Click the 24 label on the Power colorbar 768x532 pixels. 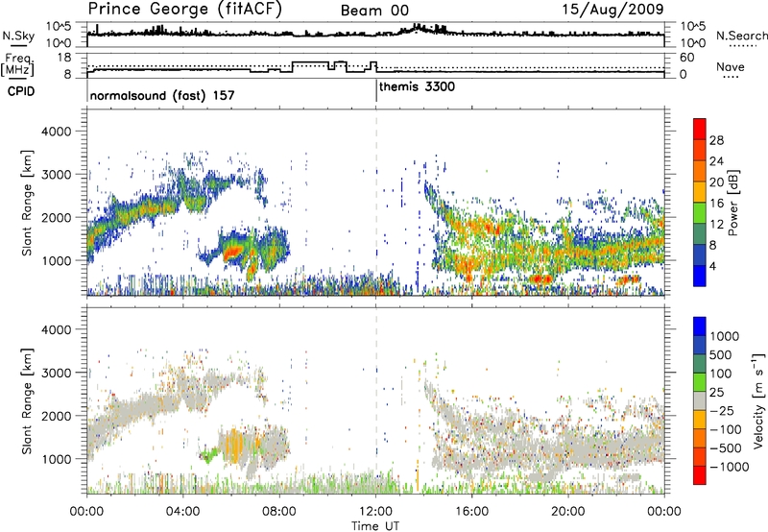716,161
